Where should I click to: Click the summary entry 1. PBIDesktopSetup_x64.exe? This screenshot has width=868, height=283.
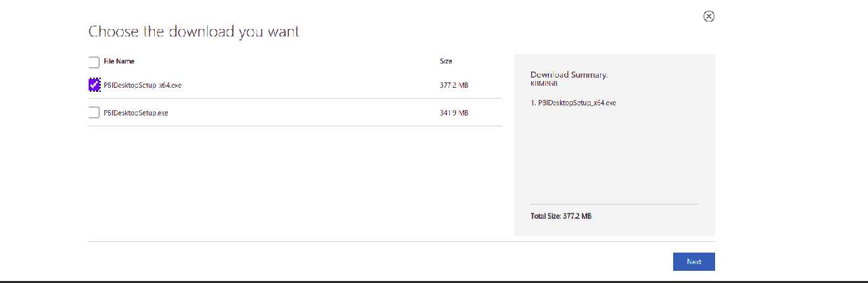(x=573, y=103)
